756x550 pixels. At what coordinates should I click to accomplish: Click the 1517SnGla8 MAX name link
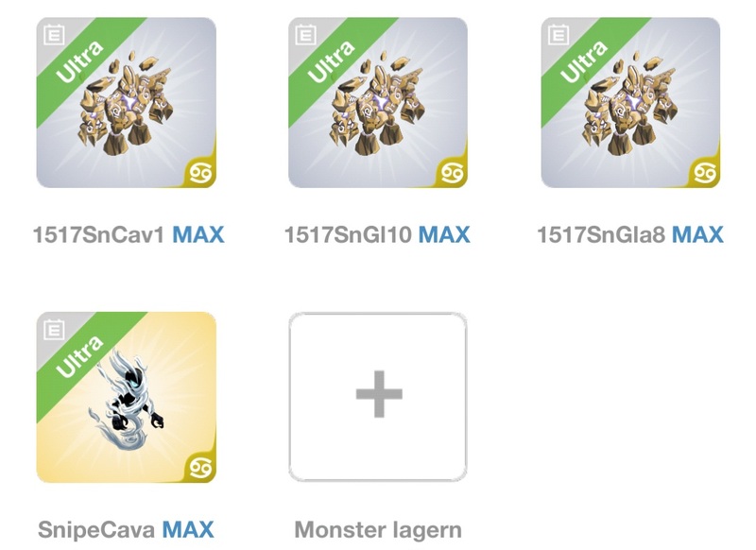(630, 234)
